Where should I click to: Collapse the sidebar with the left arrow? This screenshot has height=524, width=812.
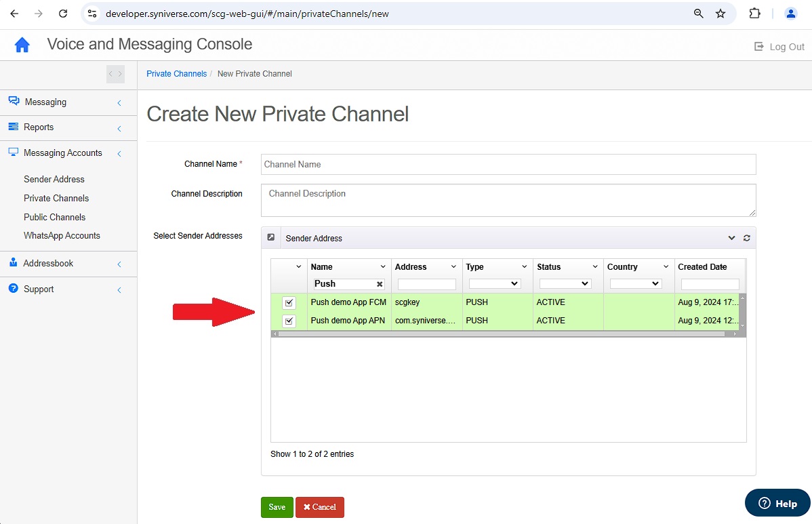coord(111,74)
